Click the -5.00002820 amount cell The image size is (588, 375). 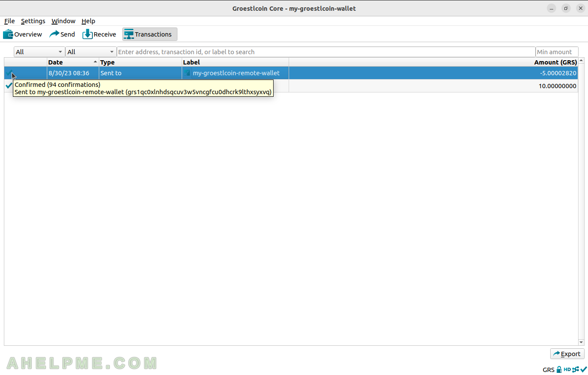(x=433, y=73)
